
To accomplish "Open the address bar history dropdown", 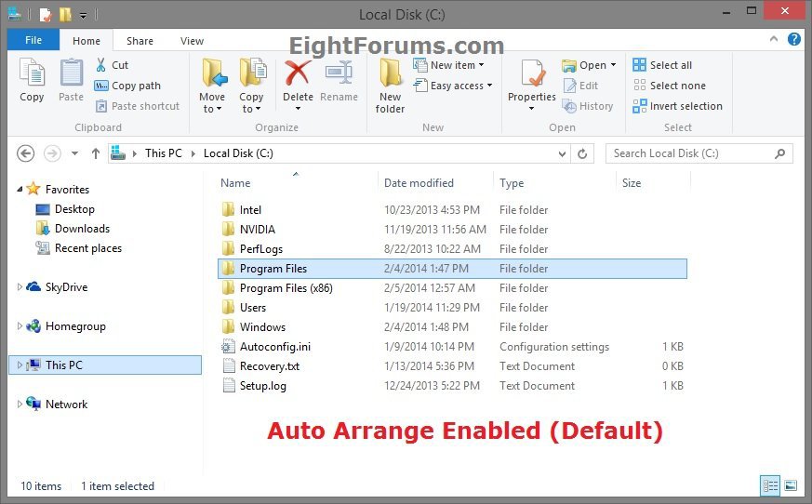I will (x=562, y=153).
